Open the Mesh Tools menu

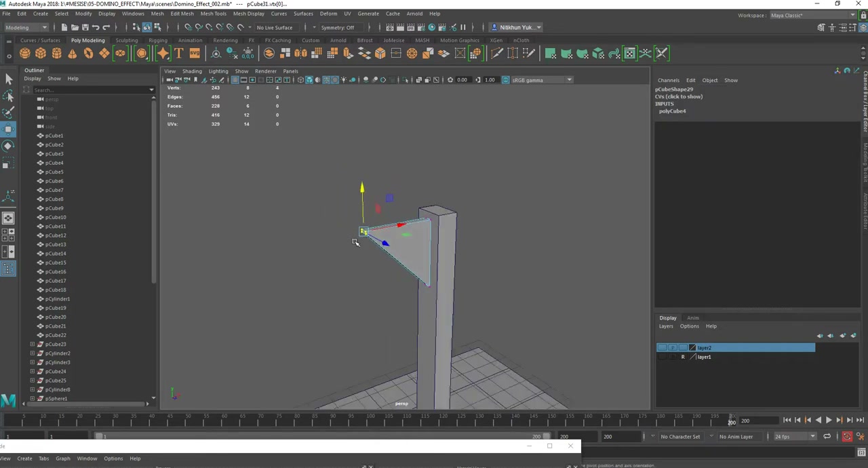click(x=213, y=14)
